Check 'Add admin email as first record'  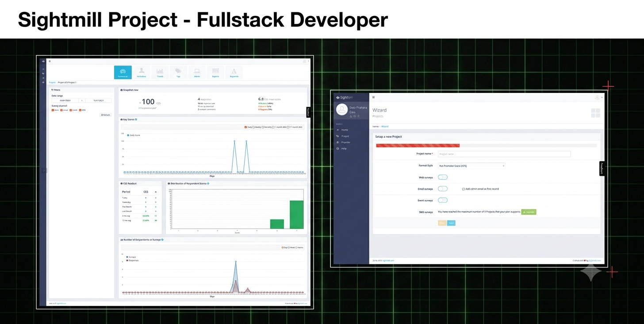click(x=463, y=189)
